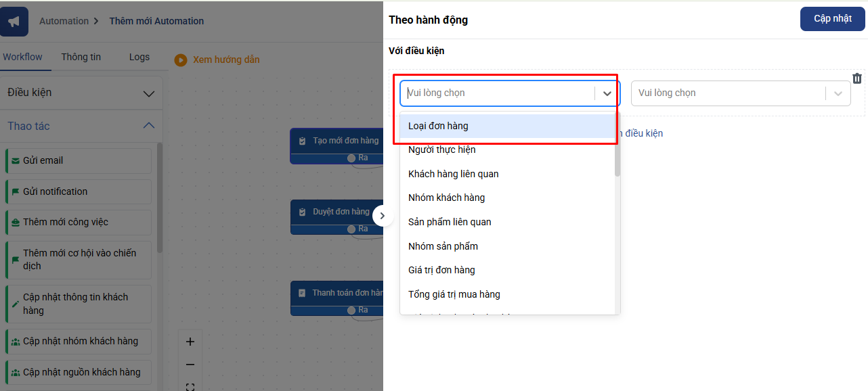
Task: Click the Tạo mới đơn hàng node icon
Action: (x=303, y=141)
